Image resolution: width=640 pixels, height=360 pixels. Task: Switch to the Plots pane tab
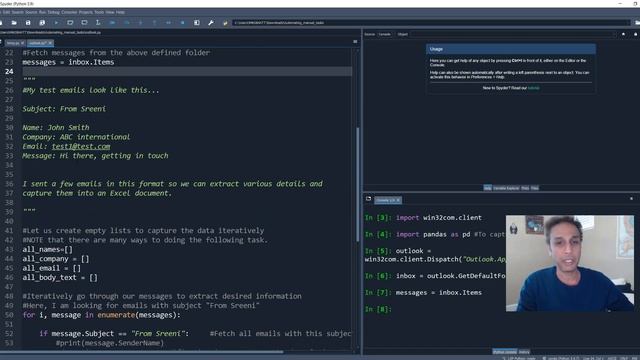click(x=525, y=188)
